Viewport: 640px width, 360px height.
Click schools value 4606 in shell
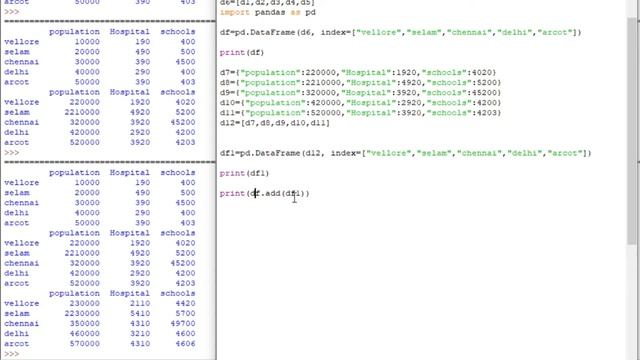click(185, 344)
